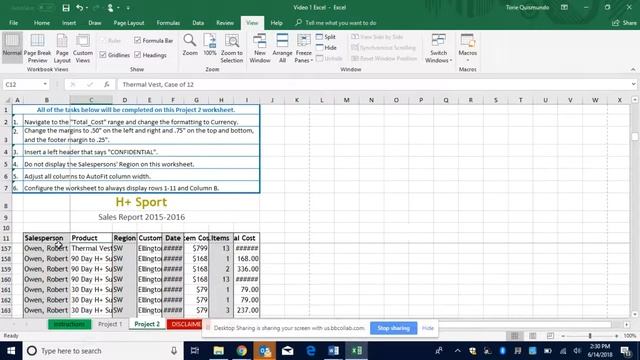Click Page Break Preview status bar icon
This screenshot has width=640, height=360.
(x=550, y=336)
